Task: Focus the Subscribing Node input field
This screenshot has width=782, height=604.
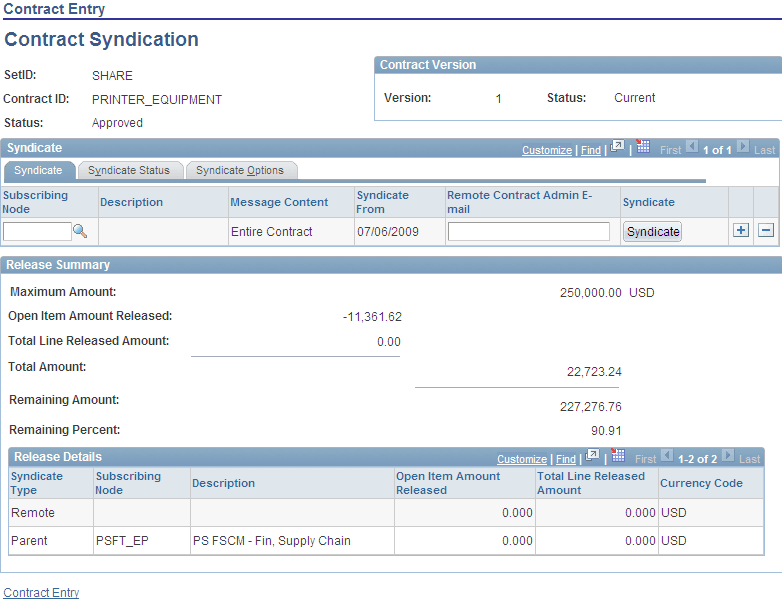Action: click(x=37, y=231)
